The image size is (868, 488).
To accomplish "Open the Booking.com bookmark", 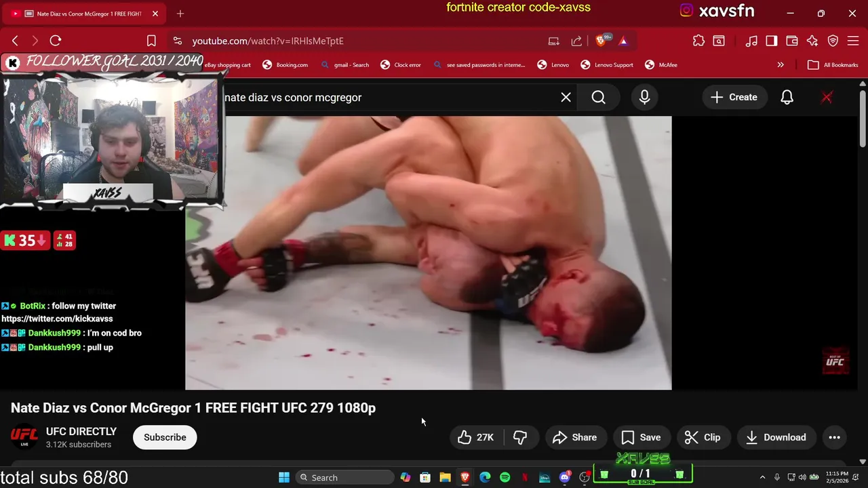I will [x=285, y=65].
